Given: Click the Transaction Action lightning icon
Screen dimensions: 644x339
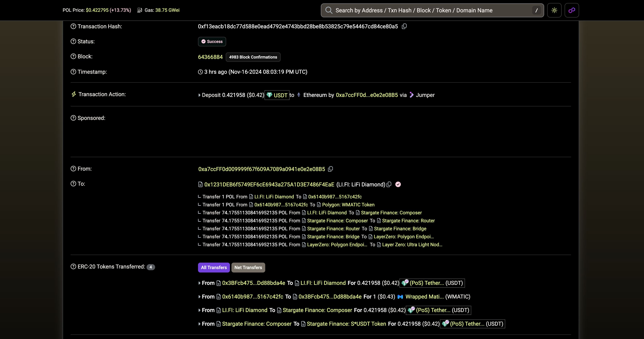Looking at the screenshot, I should pyautogui.click(x=74, y=94).
